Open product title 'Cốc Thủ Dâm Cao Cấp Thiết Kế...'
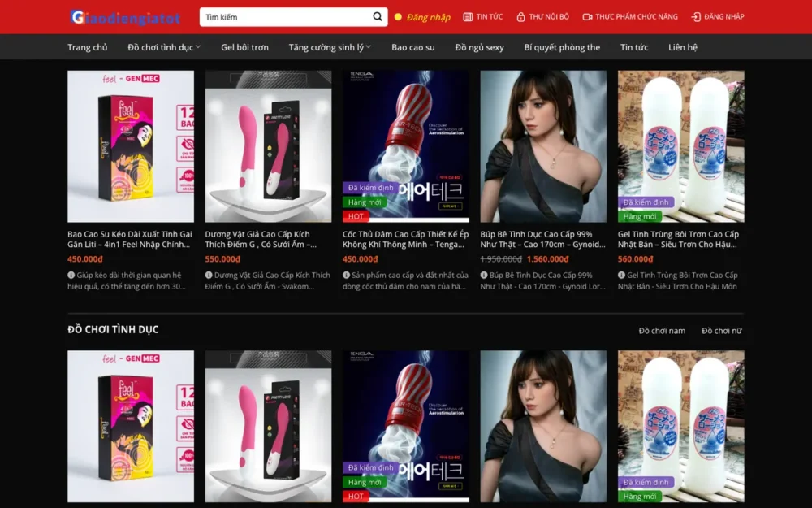This screenshot has height=508, width=812. click(405, 240)
